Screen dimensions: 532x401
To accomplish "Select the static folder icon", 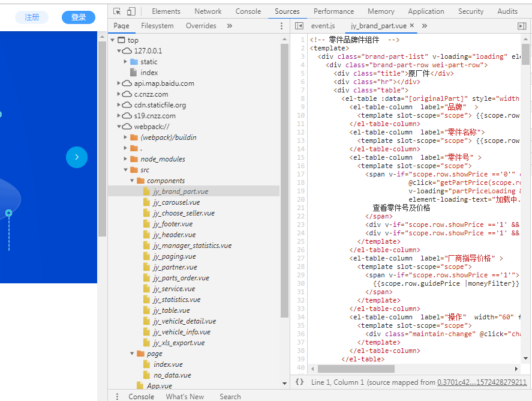I will (x=134, y=62).
